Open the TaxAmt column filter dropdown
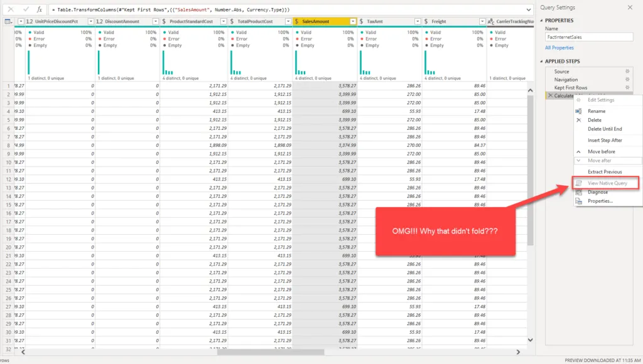Viewport: 643px width, 364px height. pyautogui.click(x=418, y=21)
